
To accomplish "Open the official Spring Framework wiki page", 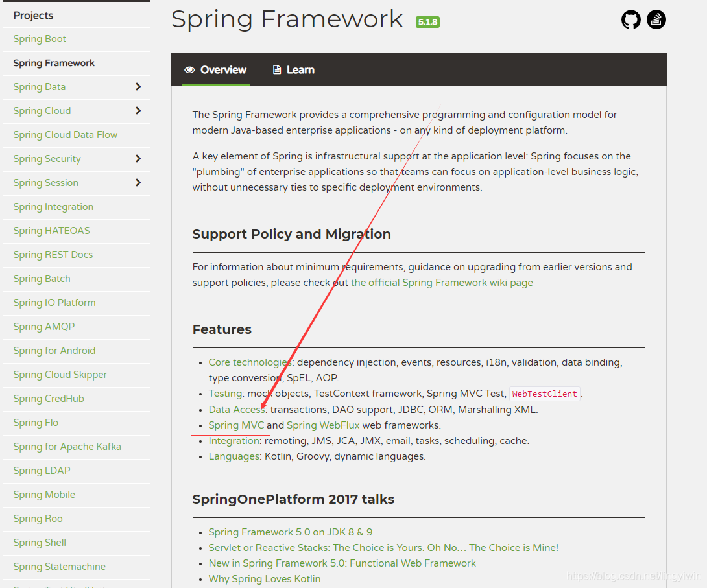I will tap(442, 283).
